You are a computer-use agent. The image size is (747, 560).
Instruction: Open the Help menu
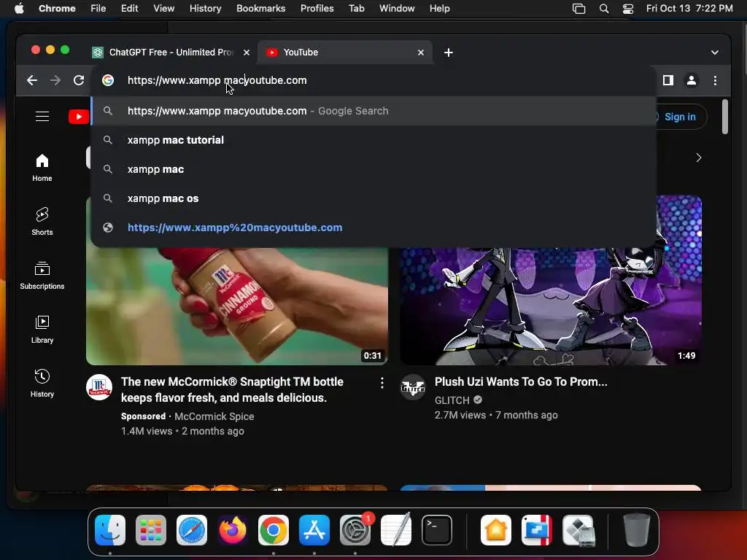[439, 9]
